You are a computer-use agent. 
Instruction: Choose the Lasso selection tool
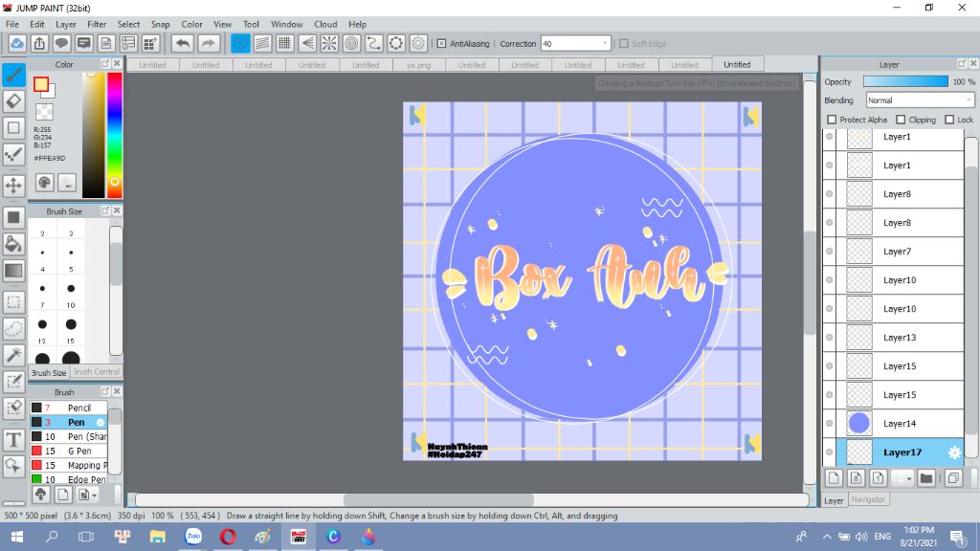point(13,329)
